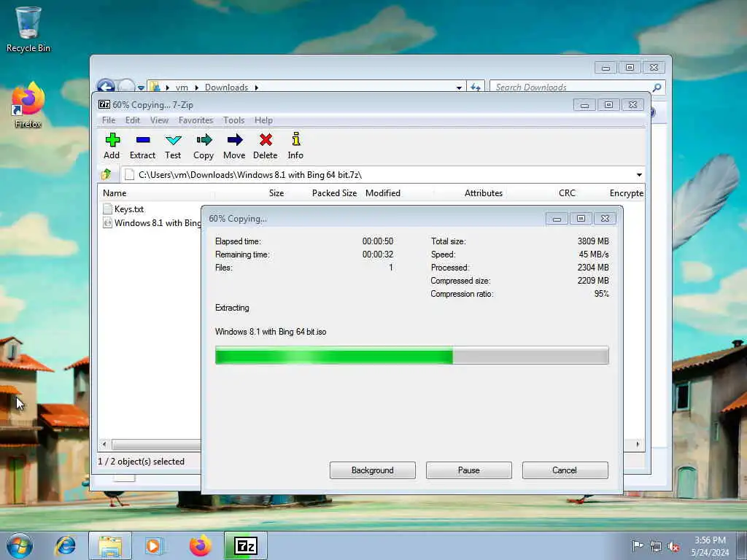Select the Firefox desktop shortcut
Viewport: 747px width, 560px height.
click(28, 105)
